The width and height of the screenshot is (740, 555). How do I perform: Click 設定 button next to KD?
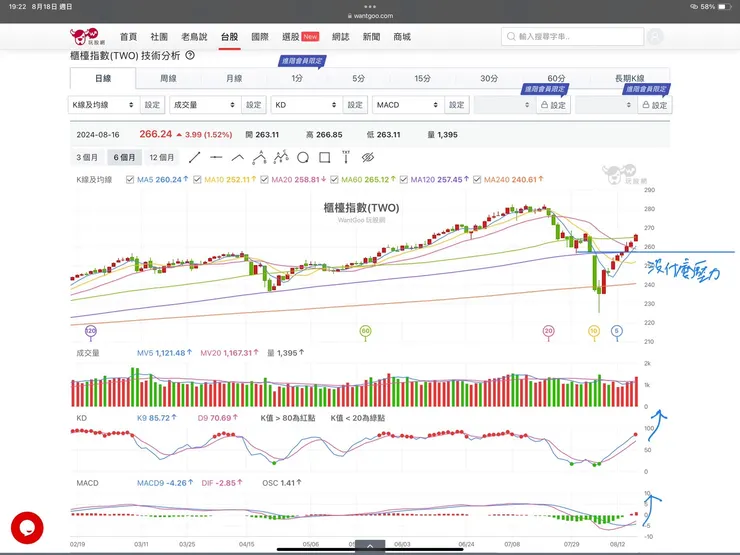point(355,105)
